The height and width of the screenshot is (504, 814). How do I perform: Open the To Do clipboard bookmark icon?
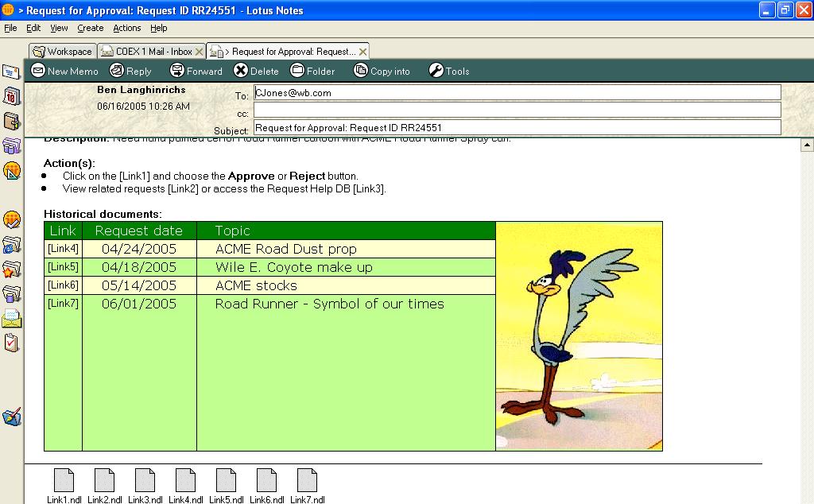11,343
